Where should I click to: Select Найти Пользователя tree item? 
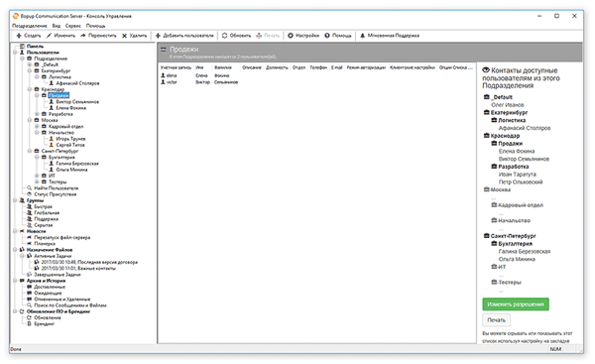pyautogui.click(x=57, y=188)
